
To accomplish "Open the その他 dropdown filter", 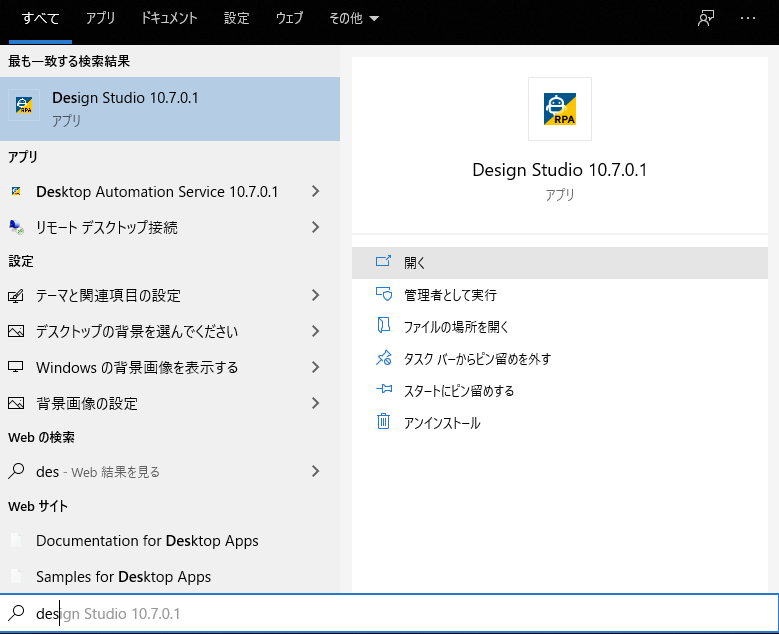I will [354, 18].
